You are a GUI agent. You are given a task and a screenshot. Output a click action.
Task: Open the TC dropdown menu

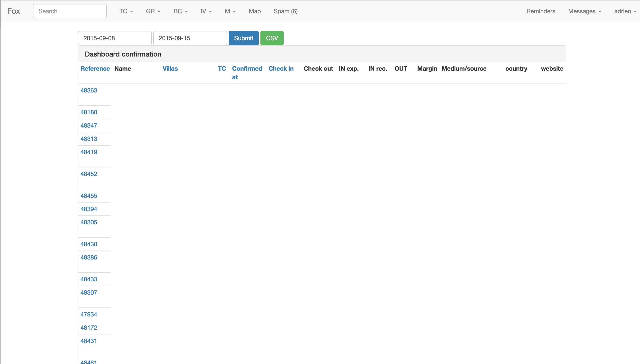pos(126,11)
